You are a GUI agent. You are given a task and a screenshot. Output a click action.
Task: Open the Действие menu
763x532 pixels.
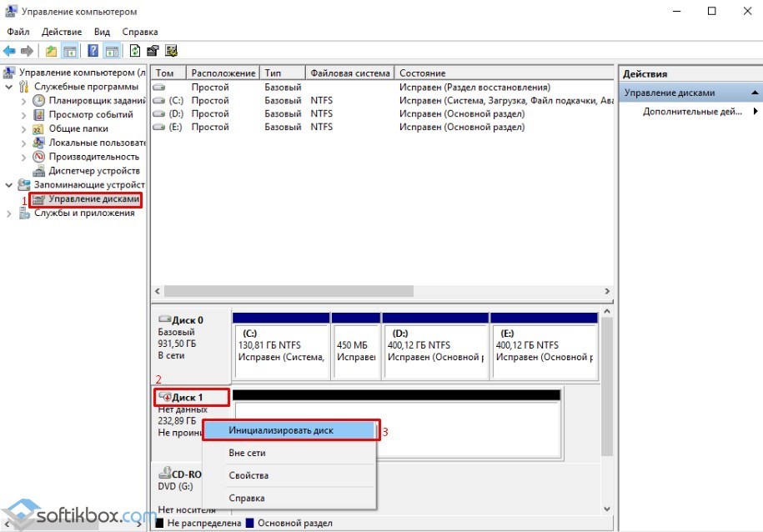pos(62,32)
